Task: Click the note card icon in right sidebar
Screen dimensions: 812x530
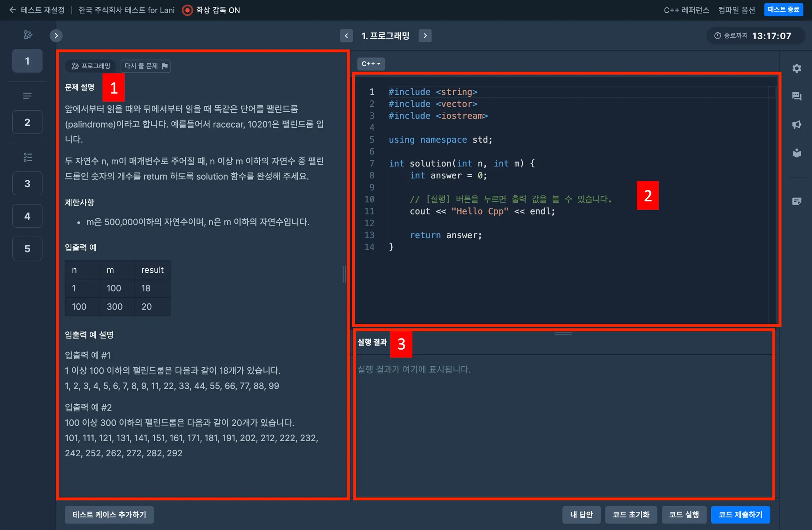Action: (x=797, y=201)
